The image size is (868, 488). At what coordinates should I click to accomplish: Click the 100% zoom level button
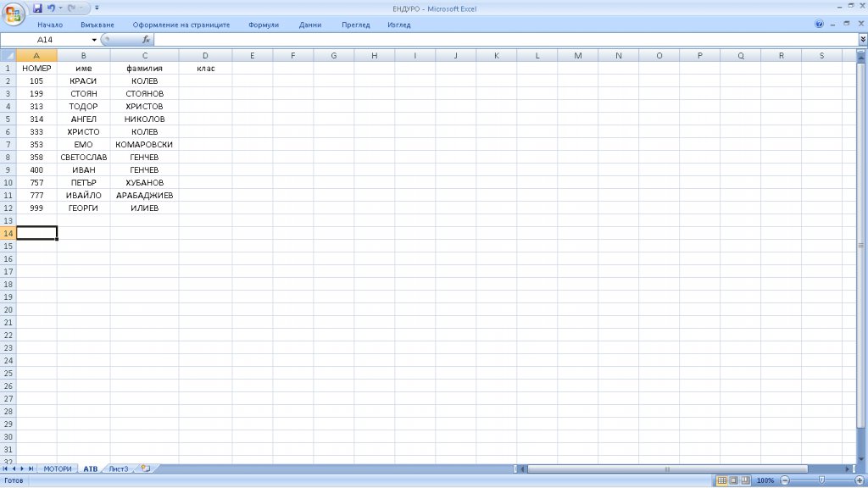765,480
